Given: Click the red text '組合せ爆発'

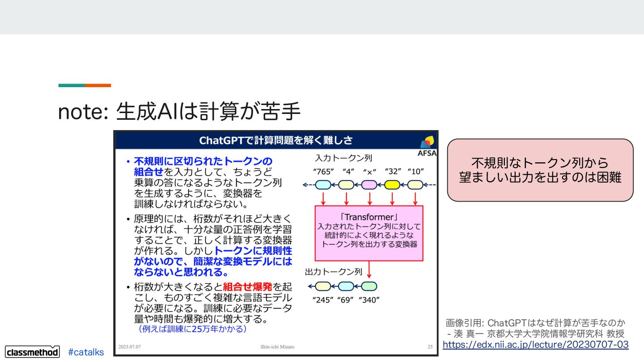Looking at the screenshot, I should point(247,286).
